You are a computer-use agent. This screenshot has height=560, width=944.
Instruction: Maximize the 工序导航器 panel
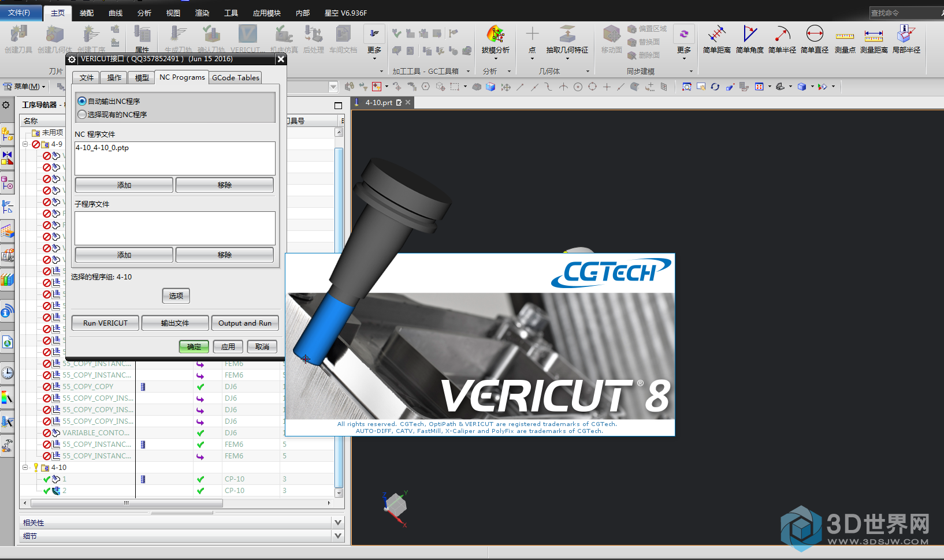coord(338,105)
